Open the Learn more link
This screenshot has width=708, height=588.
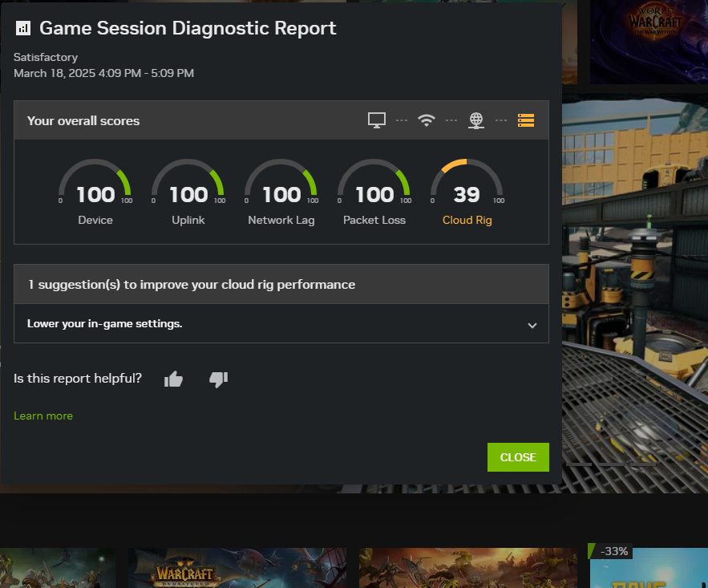pos(42,416)
